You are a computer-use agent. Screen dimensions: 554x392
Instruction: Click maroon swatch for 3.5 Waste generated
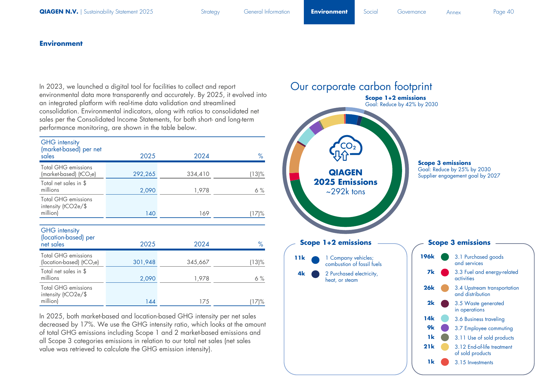pyautogui.click(x=445, y=304)
